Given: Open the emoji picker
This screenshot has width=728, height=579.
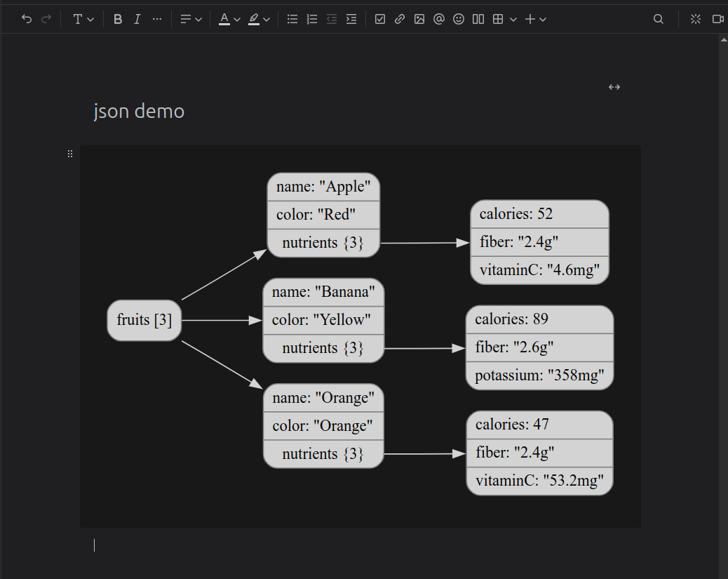Looking at the screenshot, I should coord(459,20).
